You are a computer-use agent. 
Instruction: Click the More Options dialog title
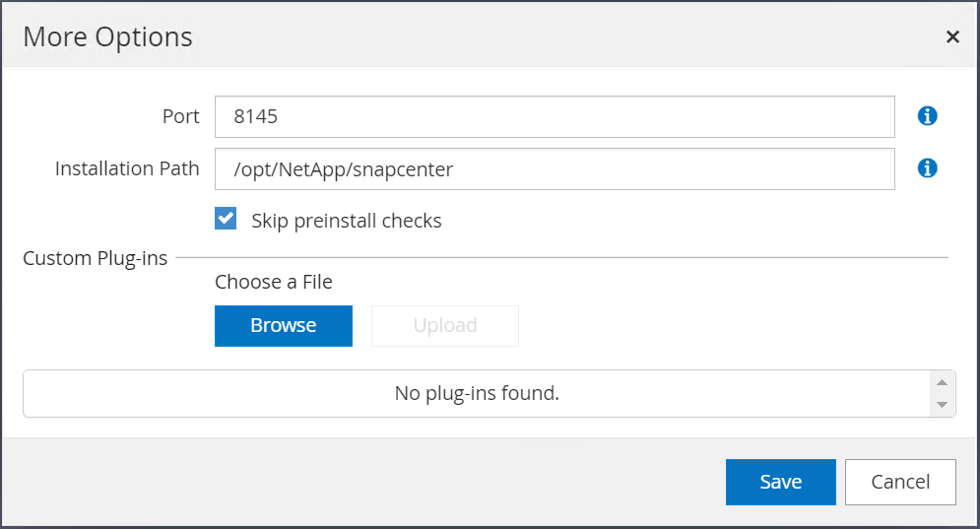(107, 36)
